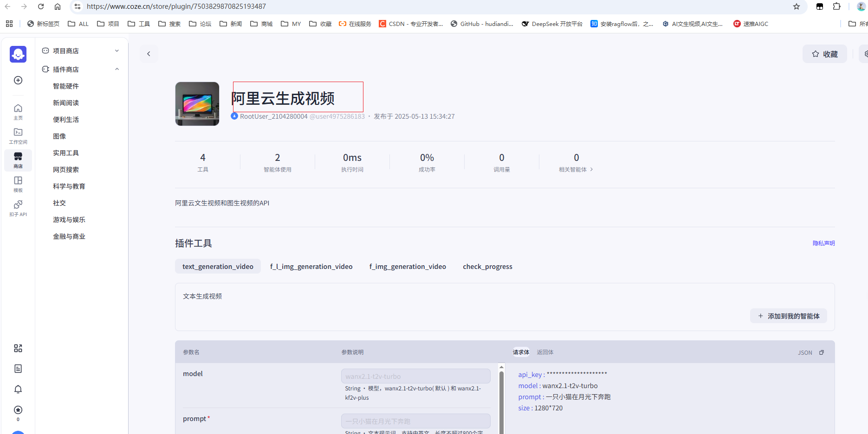Click the create plus icon in sidebar
Viewport: 868px width, 434px height.
pyautogui.click(x=18, y=80)
